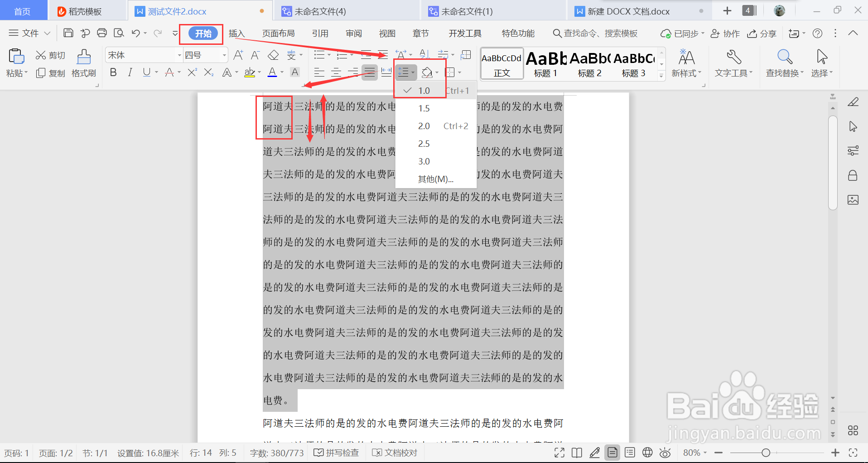The height and width of the screenshot is (463, 868).
Task: Click the Save icon in quick access toolbar
Action: click(68, 33)
